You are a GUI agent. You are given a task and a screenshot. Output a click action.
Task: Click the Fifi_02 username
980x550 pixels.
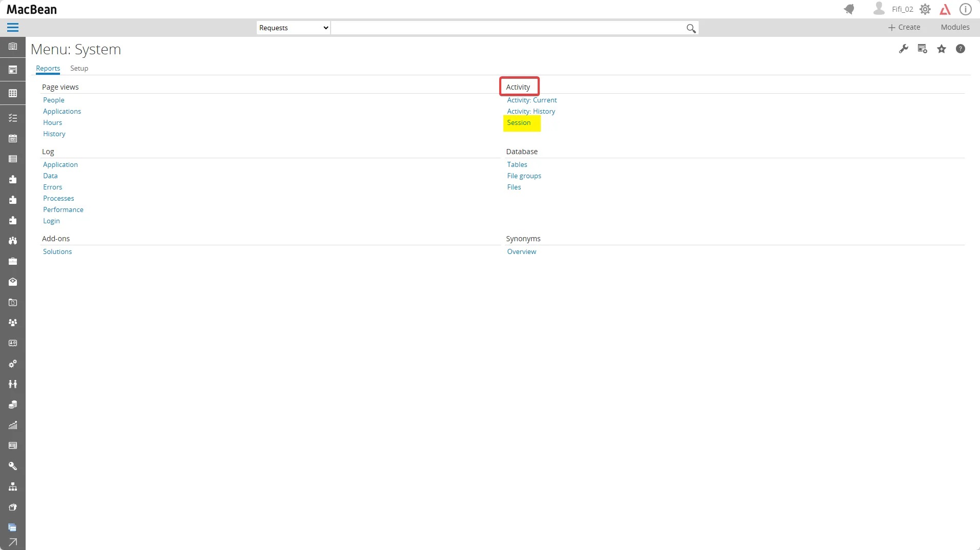click(x=902, y=9)
